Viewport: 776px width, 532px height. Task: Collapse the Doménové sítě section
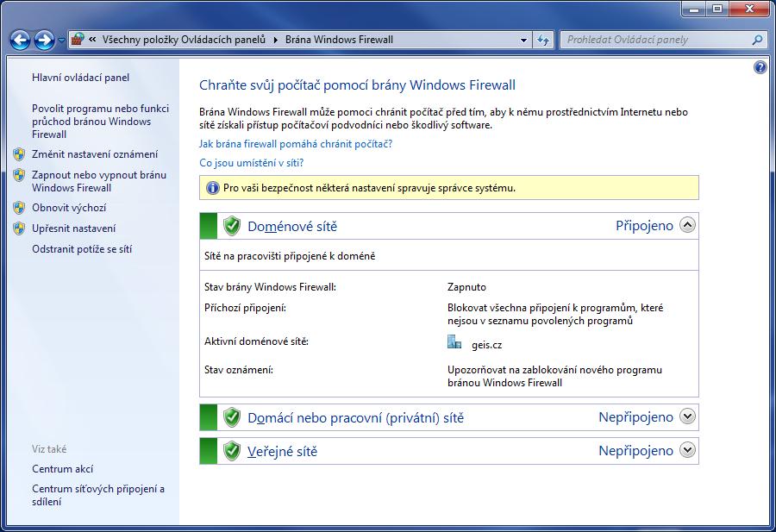click(687, 225)
